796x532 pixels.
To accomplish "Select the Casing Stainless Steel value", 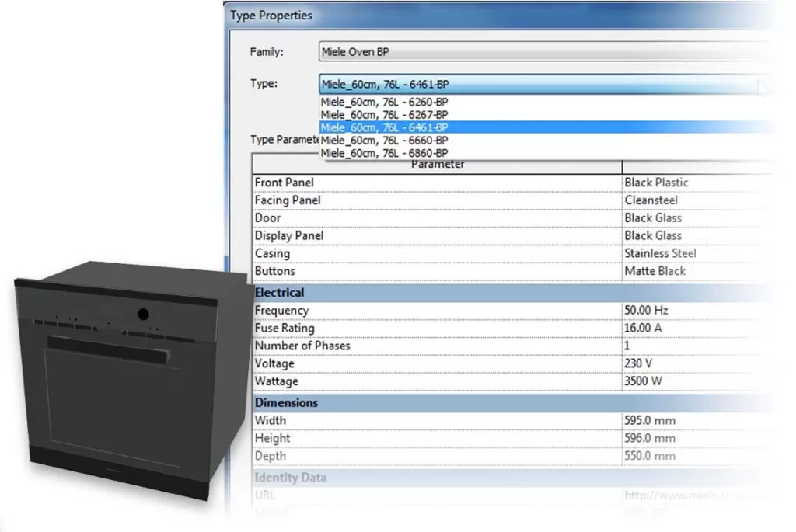I will tap(660, 253).
